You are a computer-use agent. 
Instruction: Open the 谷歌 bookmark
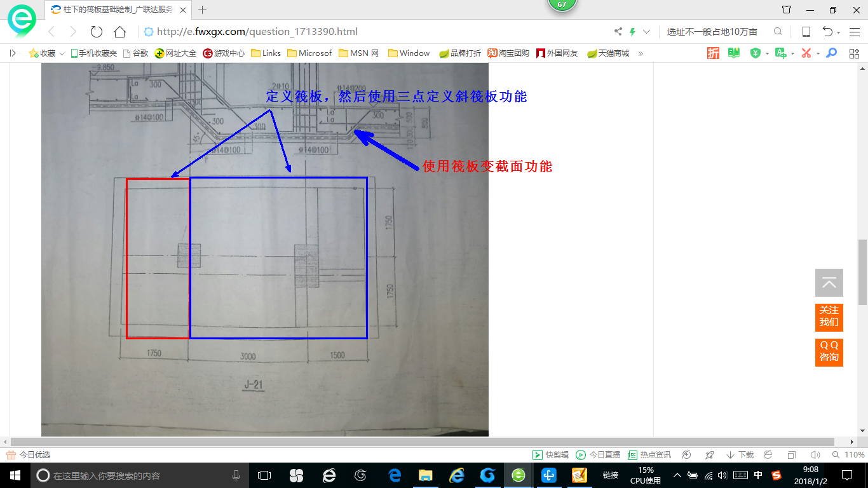135,53
